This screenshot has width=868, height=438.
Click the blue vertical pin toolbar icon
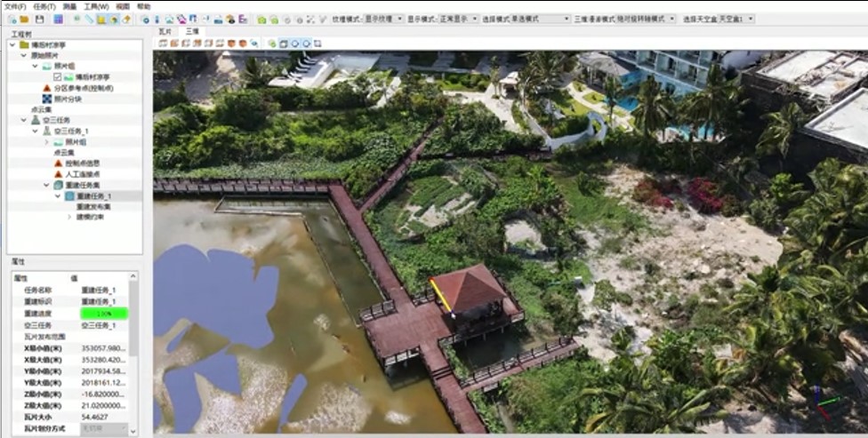tap(157, 20)
